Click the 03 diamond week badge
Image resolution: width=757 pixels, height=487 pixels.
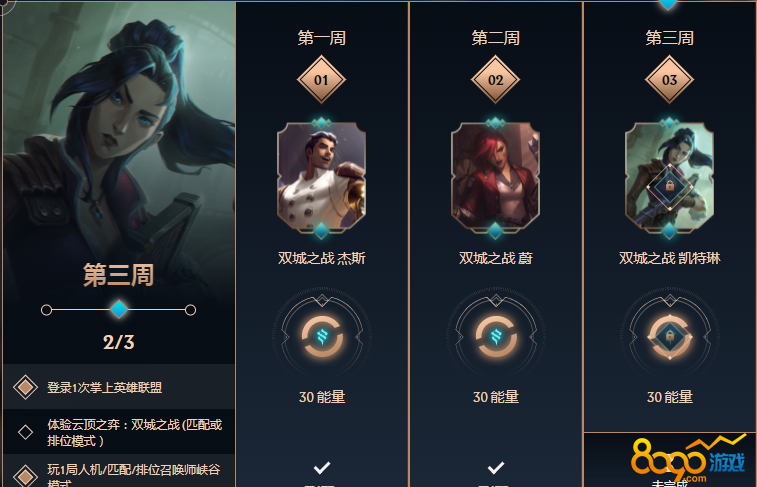(x=669, y=80)
